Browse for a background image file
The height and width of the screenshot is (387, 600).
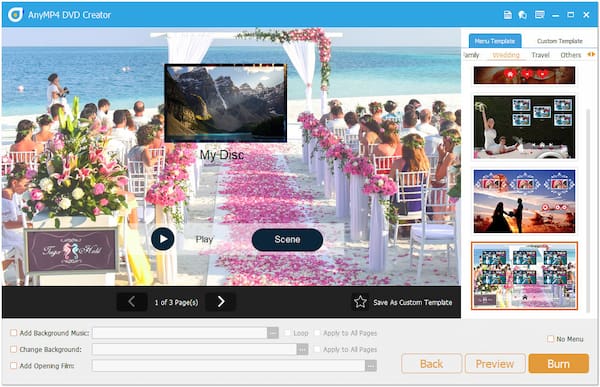[302, 349]
